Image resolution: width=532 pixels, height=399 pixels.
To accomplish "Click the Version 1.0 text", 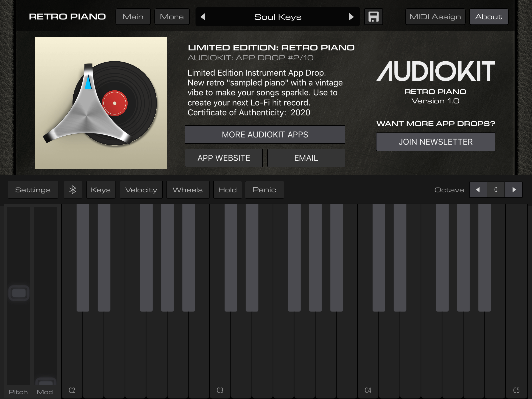I will point(435,101).
